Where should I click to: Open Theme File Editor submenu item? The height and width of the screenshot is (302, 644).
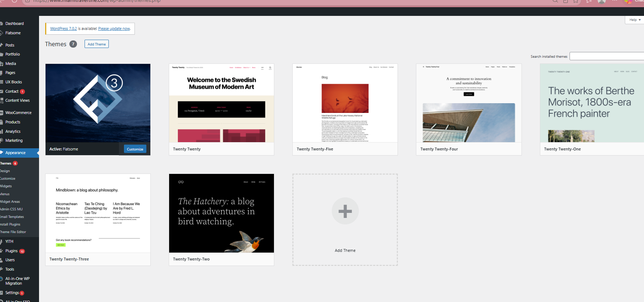tap(13, 232)
